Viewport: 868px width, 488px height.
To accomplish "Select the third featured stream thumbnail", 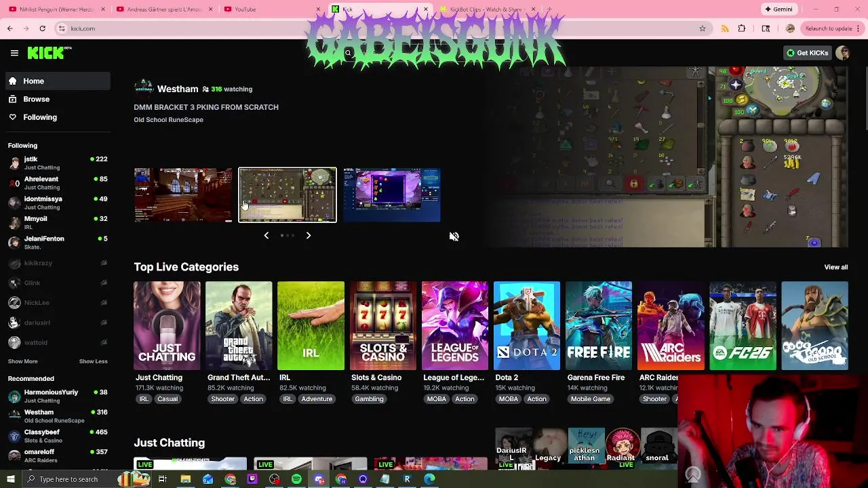I will [392, 195].
